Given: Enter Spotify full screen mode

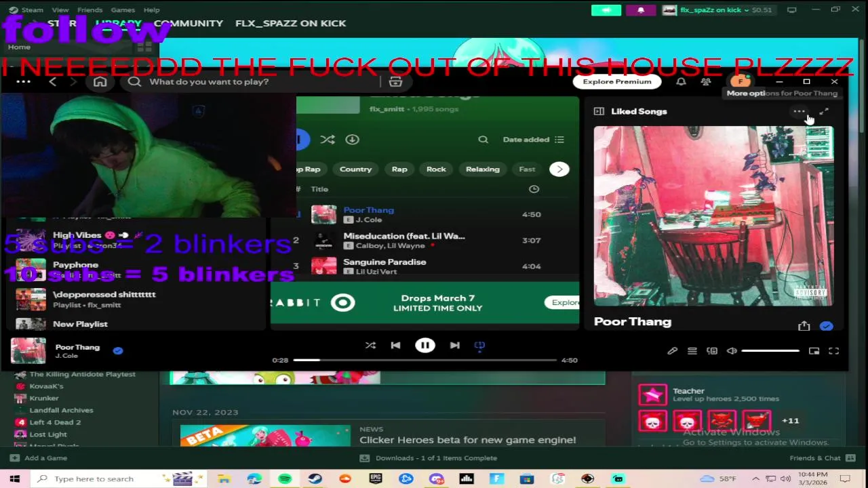Looking at the screenshot, I should pos(833,351).
